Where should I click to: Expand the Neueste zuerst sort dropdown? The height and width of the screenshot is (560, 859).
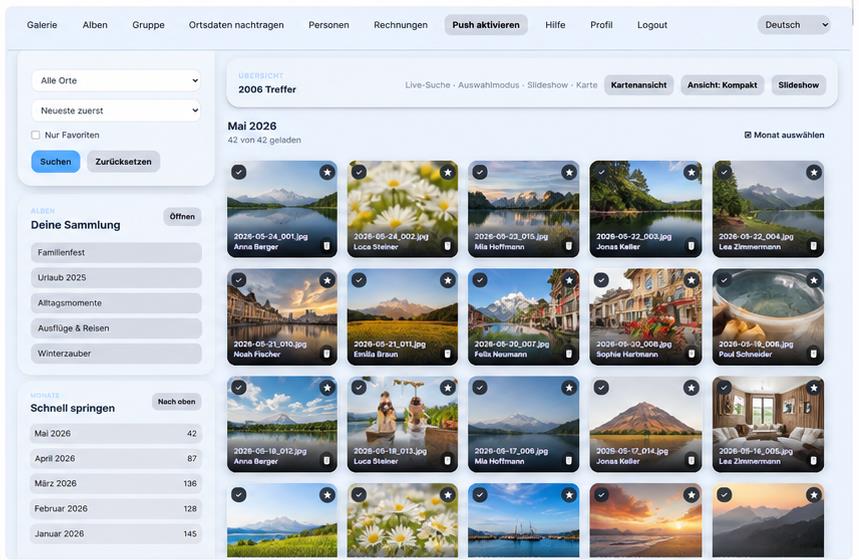point(116,111)
